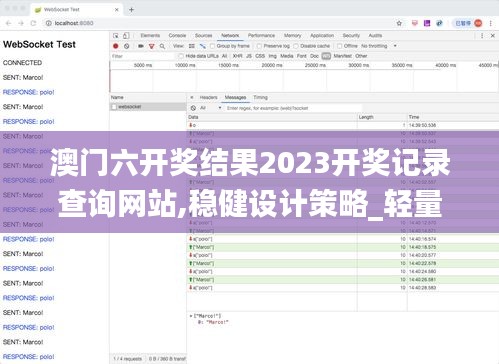Open the All message type dropdown
Image resolution: width=499 pixels, height=364 pixels.
coord(211,108)
